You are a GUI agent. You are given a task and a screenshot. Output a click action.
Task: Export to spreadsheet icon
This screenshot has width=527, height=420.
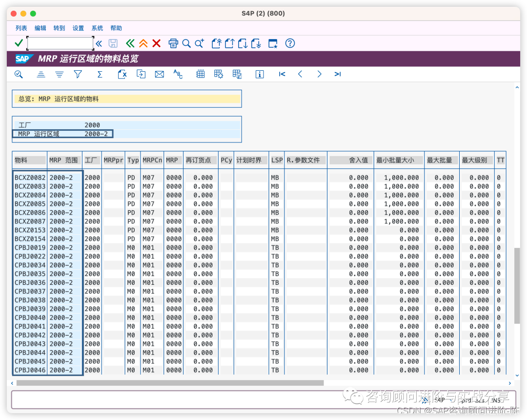click(122, 74)
